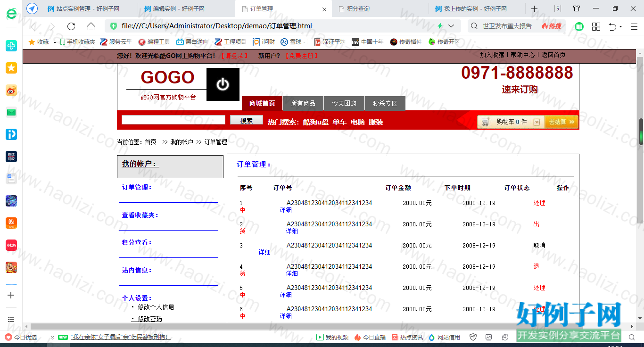644x347 pixels.
Task: Click the browser address bar URL
Action: coord(217,26)
